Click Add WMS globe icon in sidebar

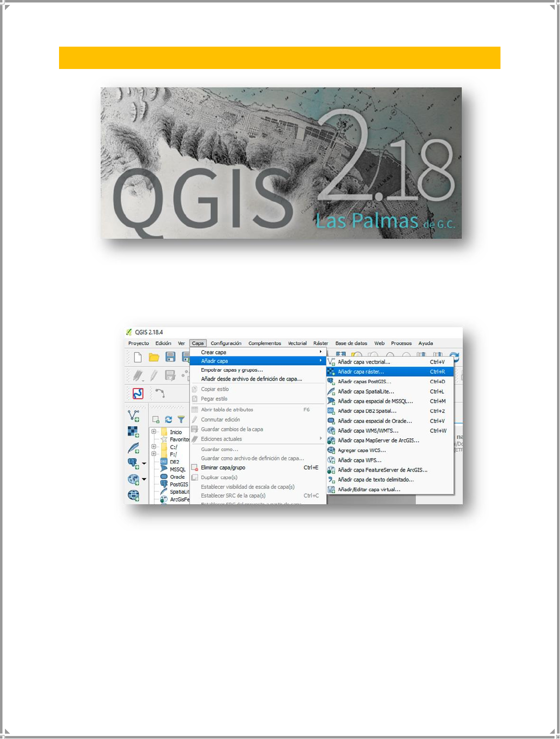coord(133,479)
